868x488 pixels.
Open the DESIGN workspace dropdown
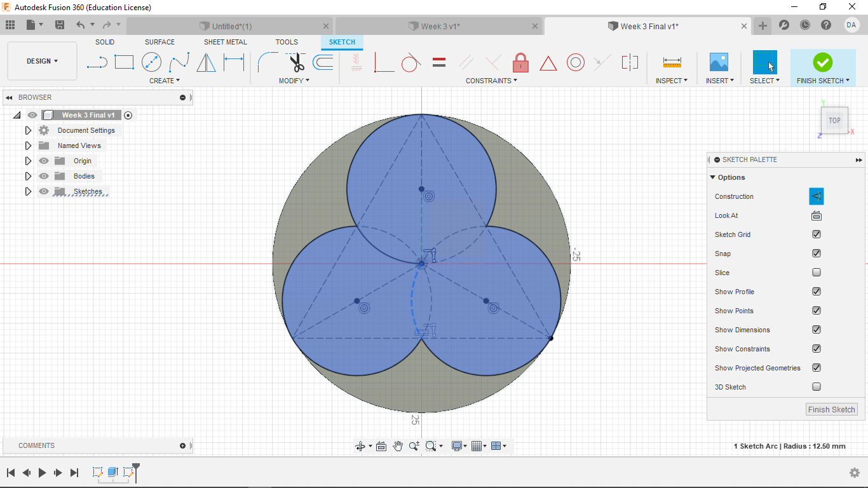(x=42, y=61)
